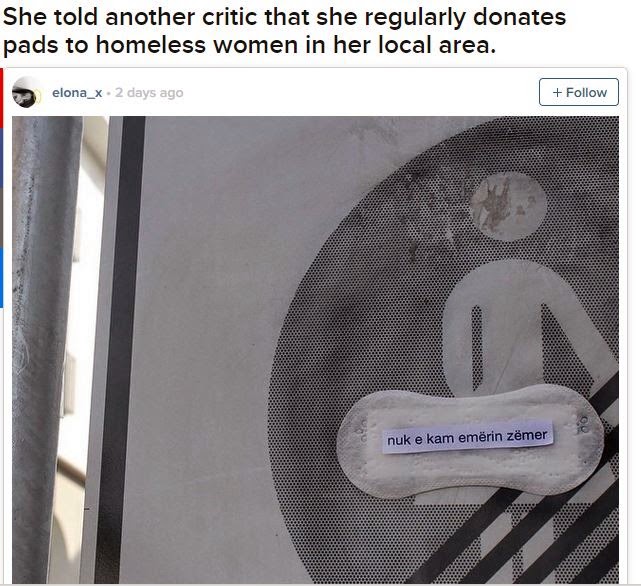Image resolution: width=641 pixels, height=586 pixels.
Task: Click the sanitary pad in the photo
Action: 470,442
